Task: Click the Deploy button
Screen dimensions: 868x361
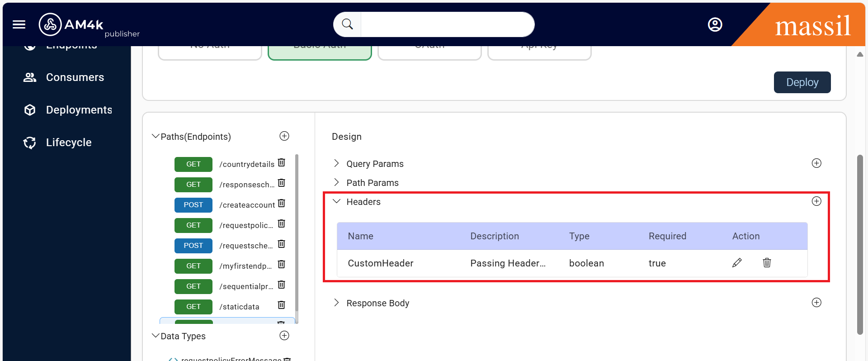Action: (802, 82)
